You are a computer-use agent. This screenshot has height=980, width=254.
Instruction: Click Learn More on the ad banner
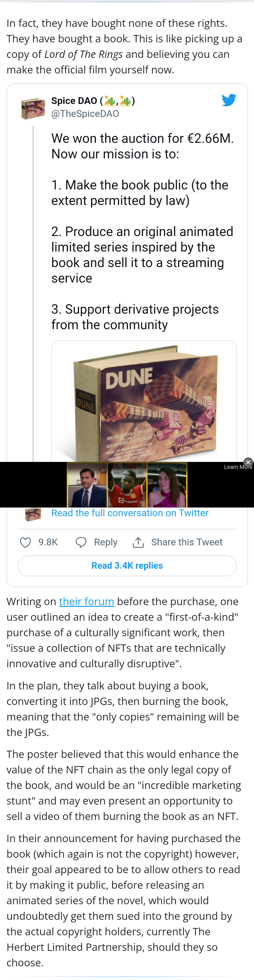click(x=238, y=467)
